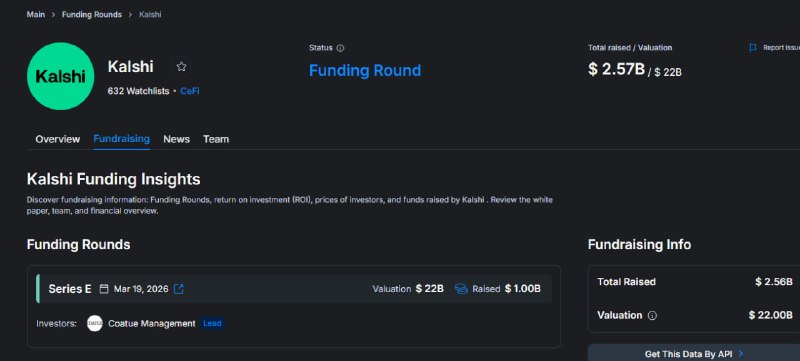Switch to the News tab
Screen dimensions: 800x361
[177, 139]
